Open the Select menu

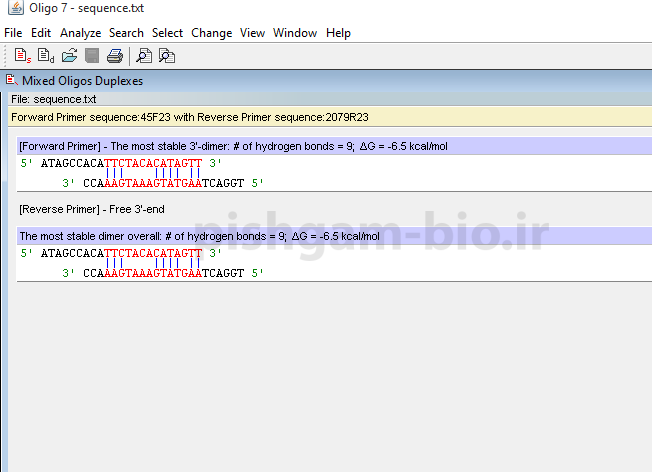click(167, 33)
